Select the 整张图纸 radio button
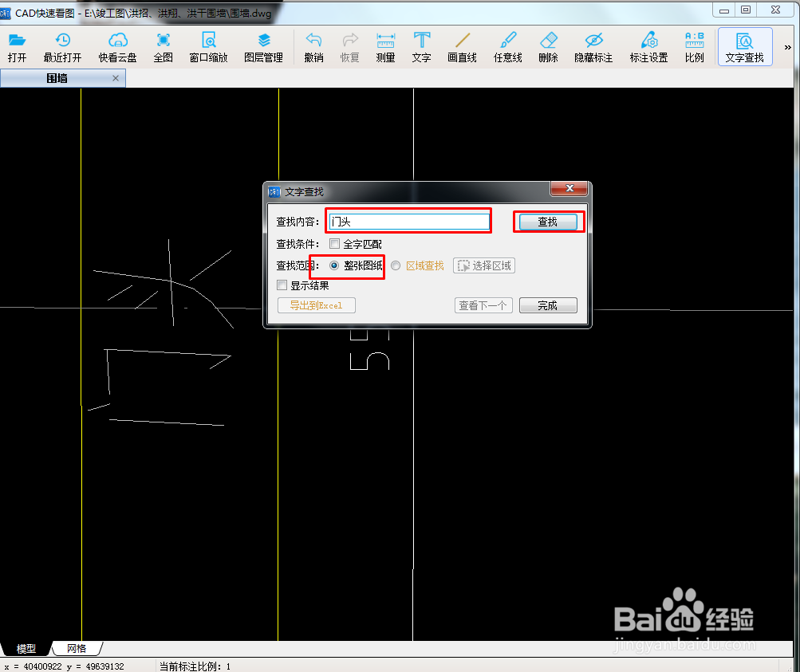The width and height of the screenshot is (800, 672). (x=334, y=265)
